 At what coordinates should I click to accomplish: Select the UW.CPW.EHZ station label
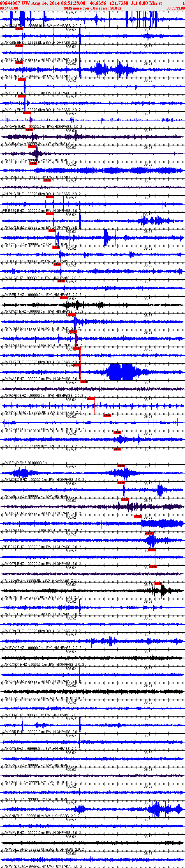[x=14, y=530]
